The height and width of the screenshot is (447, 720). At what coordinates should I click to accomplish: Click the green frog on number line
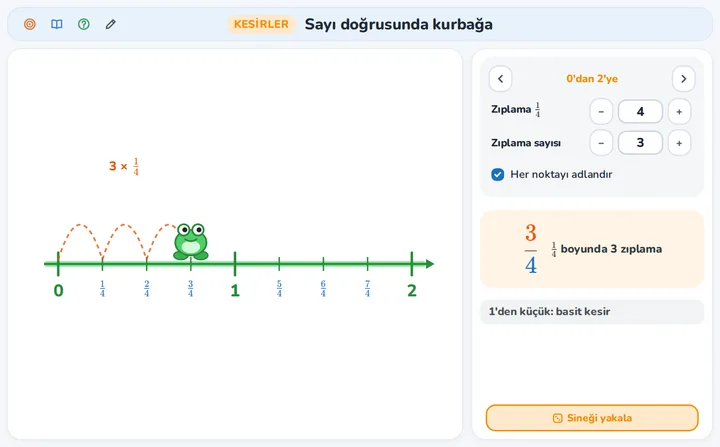pyautogui.click(x=191, y=241)
